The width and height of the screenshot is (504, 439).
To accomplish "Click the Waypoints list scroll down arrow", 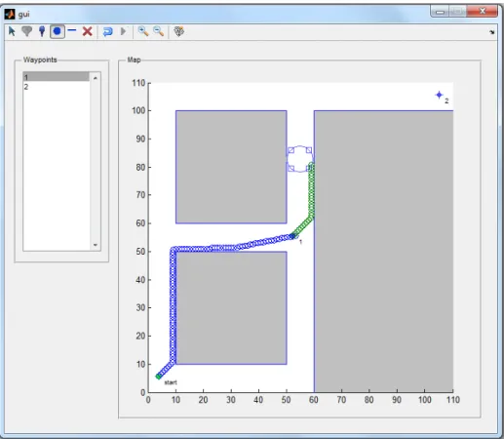I will 96,245.
